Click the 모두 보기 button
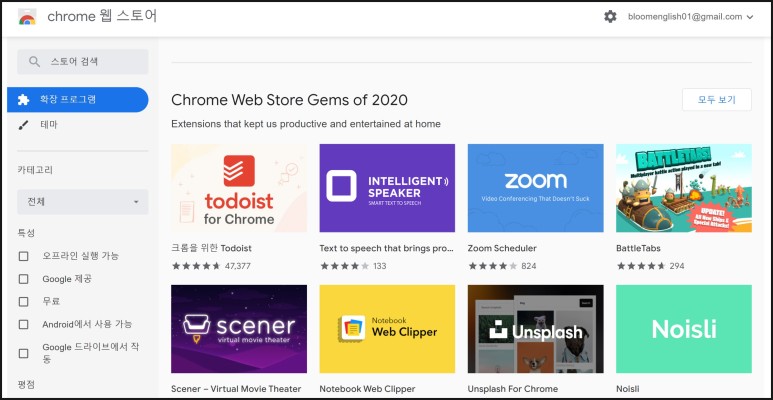The image size is (773, 400). click(717, 100)
